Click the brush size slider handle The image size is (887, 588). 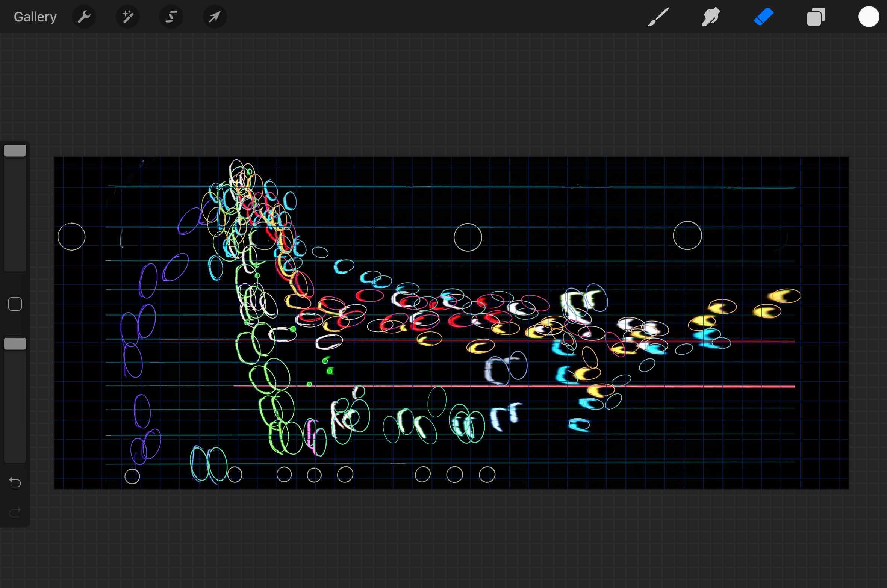click(15, 151)
